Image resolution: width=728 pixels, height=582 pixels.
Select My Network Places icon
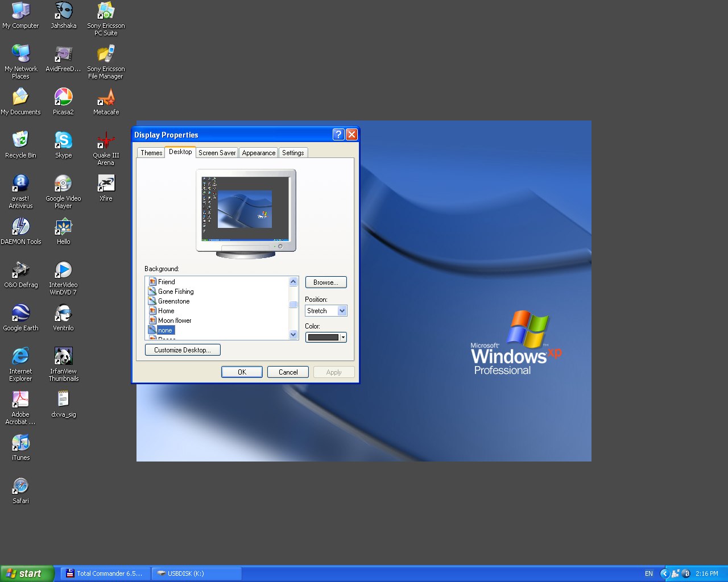pyautogui.click(x=20, y=62)
